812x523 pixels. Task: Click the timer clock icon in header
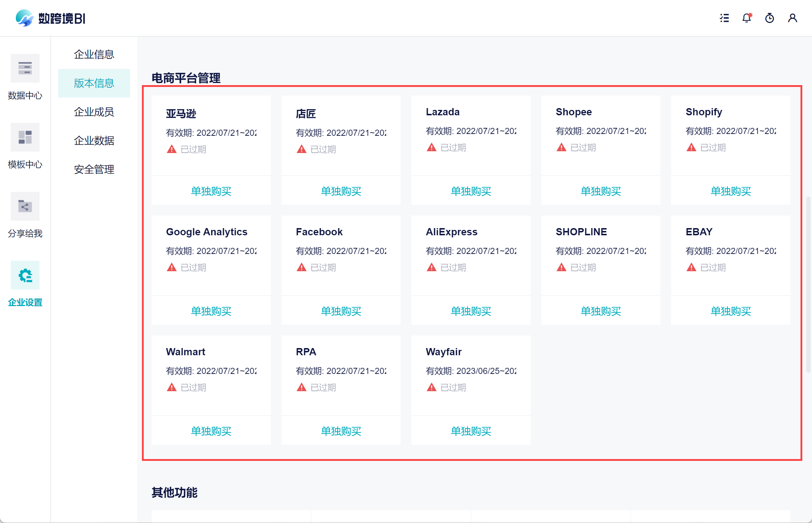pyautogui.click(x=769, y=18)
